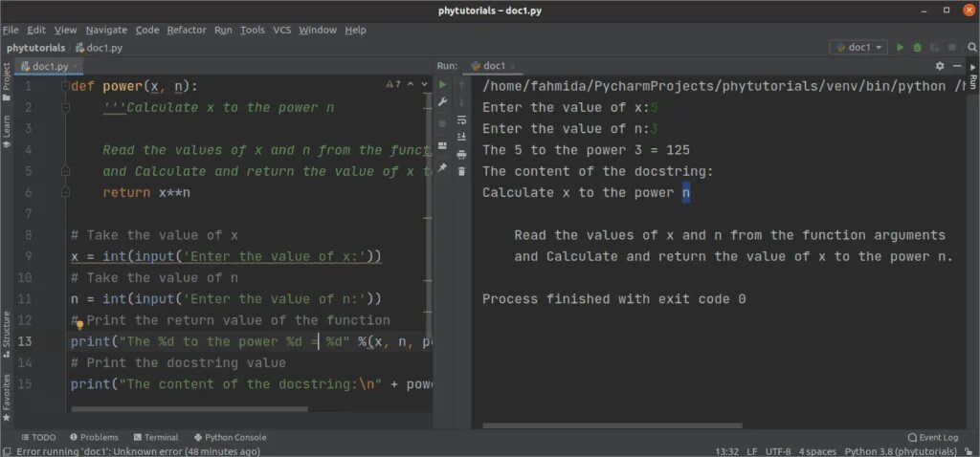Rerun doc1 from Run panel green arrow

pos(442,84)
